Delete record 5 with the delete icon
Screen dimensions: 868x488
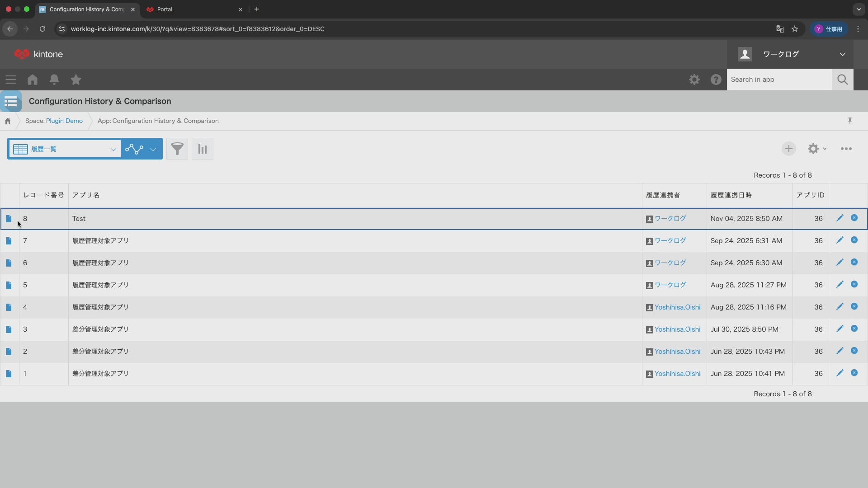coord(854,285)
